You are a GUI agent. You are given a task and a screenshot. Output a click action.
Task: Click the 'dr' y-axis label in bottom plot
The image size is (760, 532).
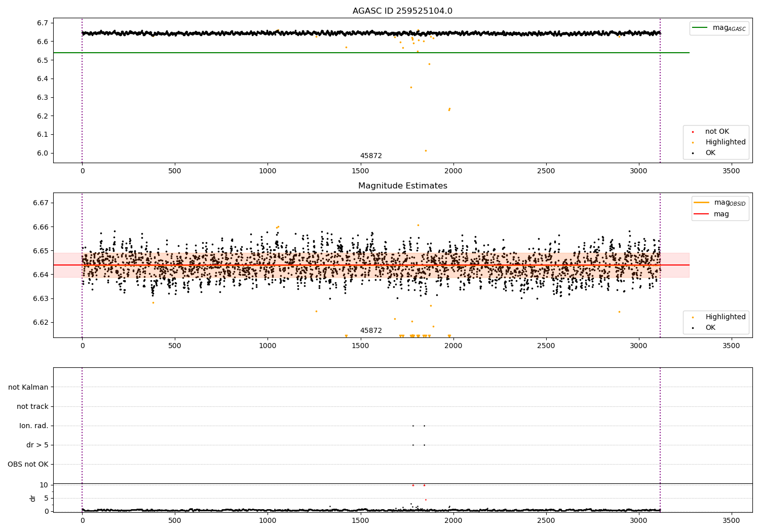point(33,498)
